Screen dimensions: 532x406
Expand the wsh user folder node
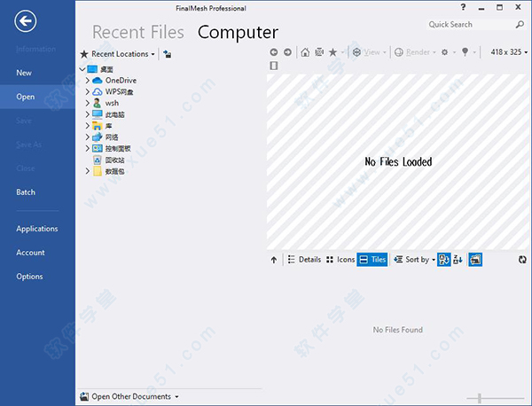coord(88,103)
